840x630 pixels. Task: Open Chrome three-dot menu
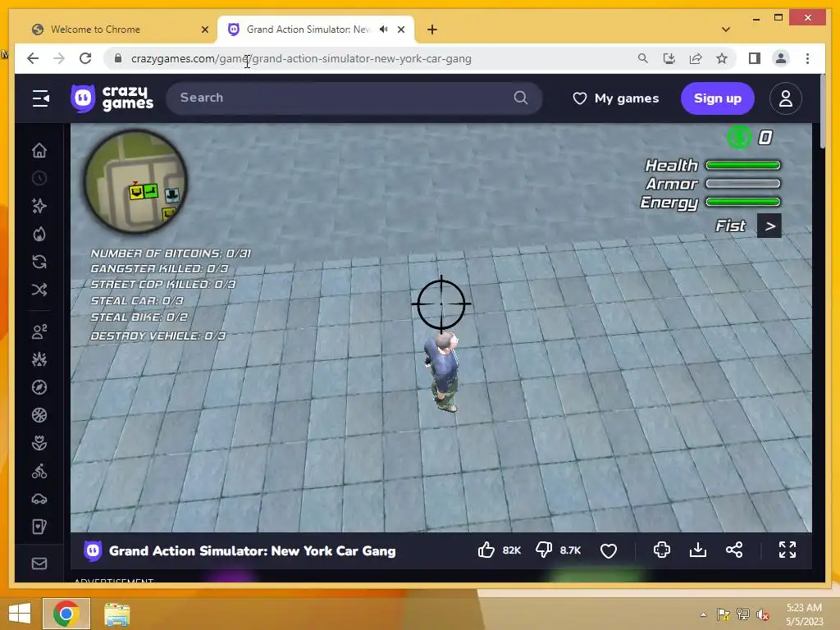(x=807, y=58)
